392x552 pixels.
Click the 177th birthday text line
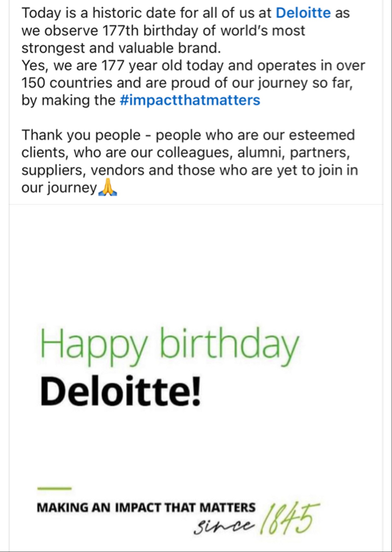[x=163, y=30]
